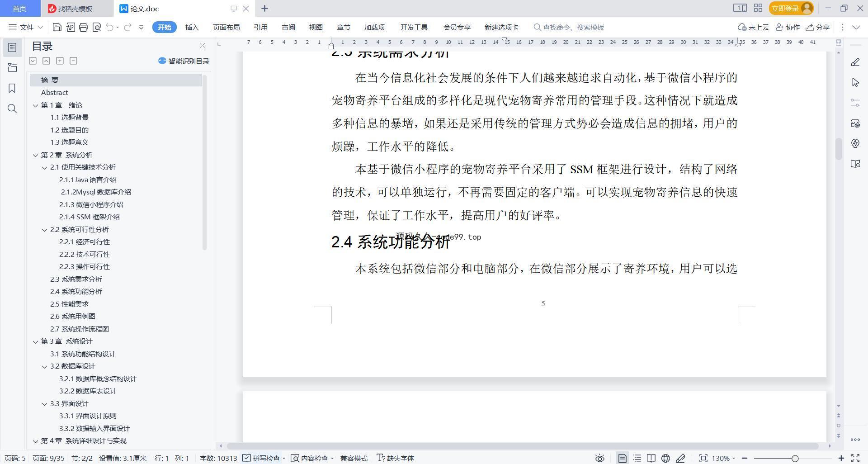Switch to outline view in status bar
868x464 pixels.
point(637,458)
